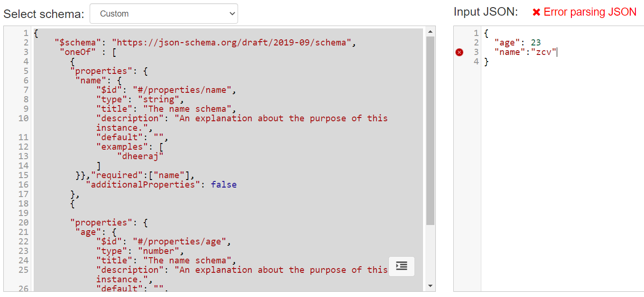
Task: Click line number 1 in Input JSON editor
Action: coord(476,33)
